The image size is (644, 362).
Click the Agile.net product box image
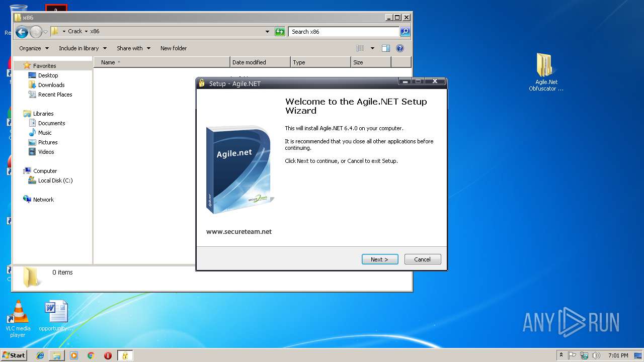(x=240, y=170)
